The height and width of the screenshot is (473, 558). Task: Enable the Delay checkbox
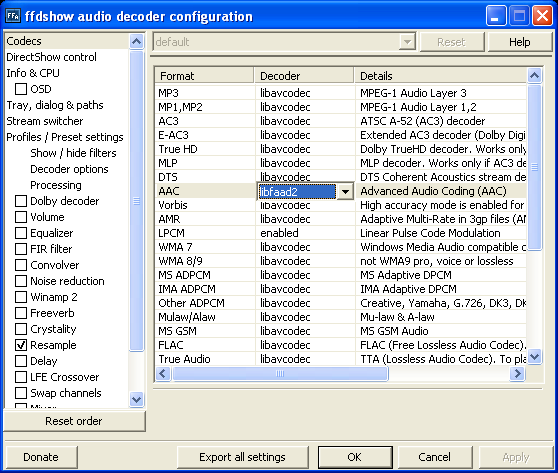pyautogui.click(x=21, y=361)
